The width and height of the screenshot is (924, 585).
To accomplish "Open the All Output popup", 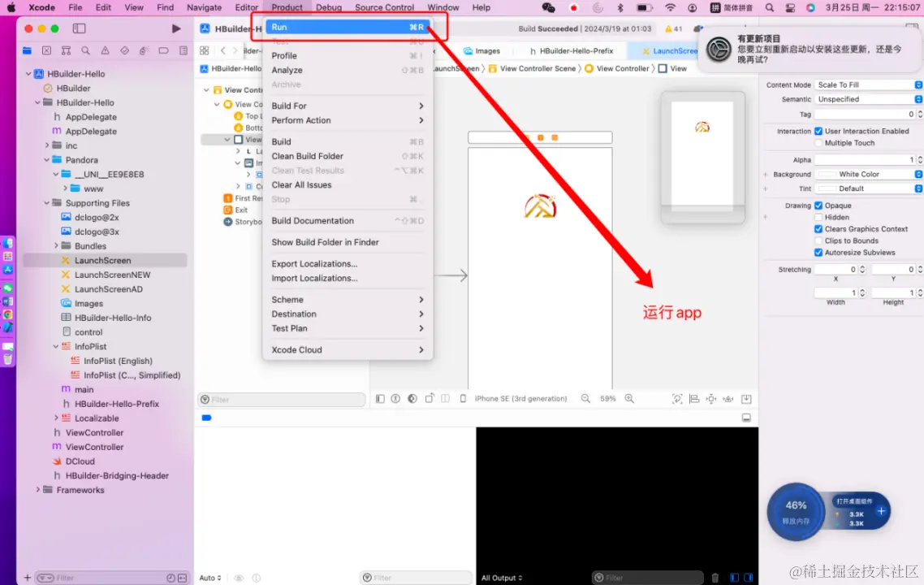I will click(502, 578).
